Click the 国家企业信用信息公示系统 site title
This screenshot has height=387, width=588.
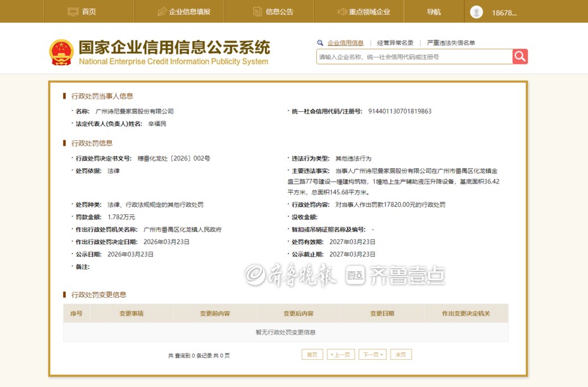[x=174, y=48]
